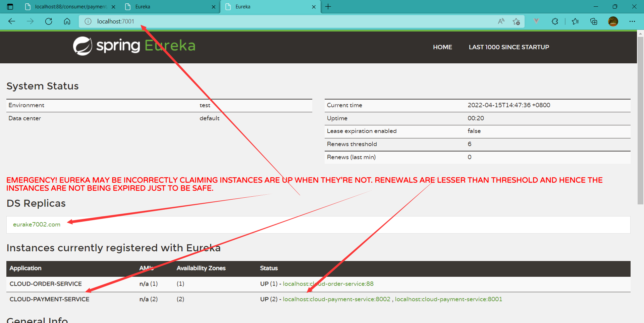Open the Read aloud feature
The height and width of the screenshot is (323, 644).
(501, 21)
